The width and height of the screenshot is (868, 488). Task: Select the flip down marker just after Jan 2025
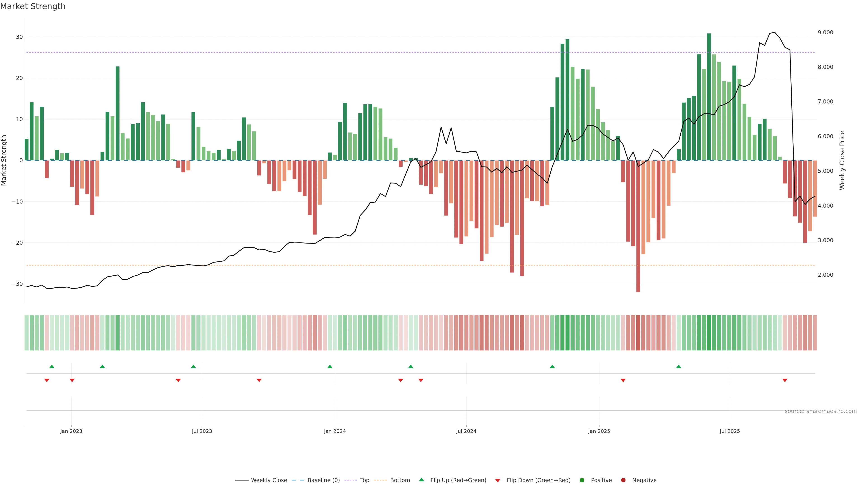[x=623, y=380]
